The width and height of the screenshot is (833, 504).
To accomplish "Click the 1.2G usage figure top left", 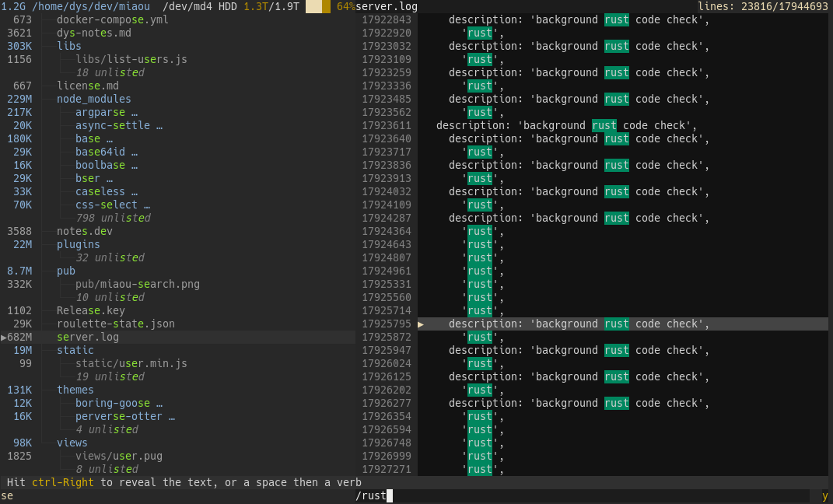I will click(x=12, y=6).
